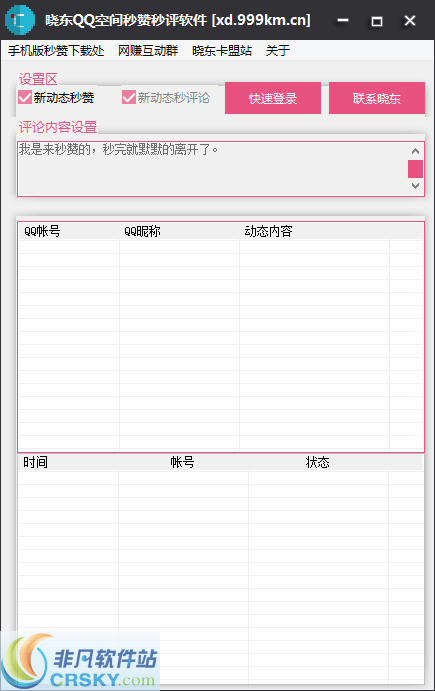Open the 关于 menu
This screenshot has width=435, height=691.
278,51
